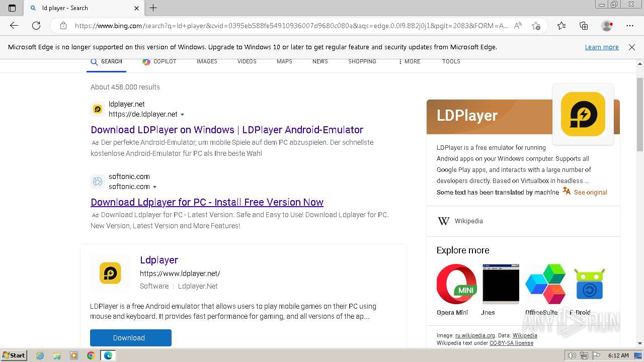The width and height of the screenshot is (644, 362).
Task: Close the ld player search tab
Action: coord(137,8)
